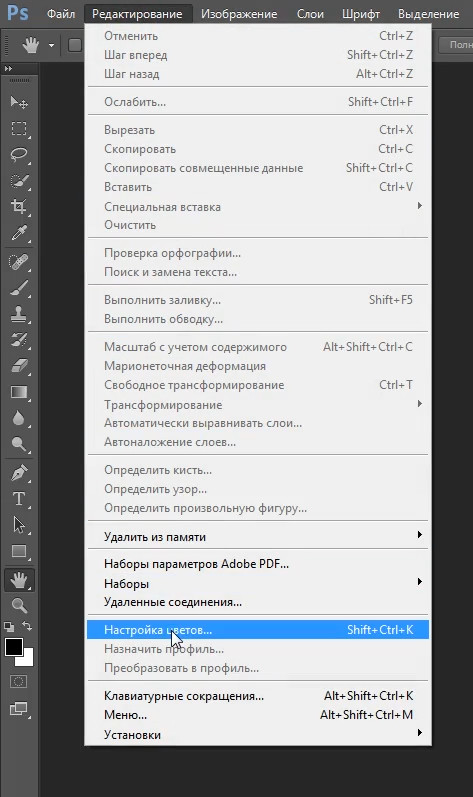
Task: Select the Horizontal Type tool
Action: tap(19, 499)
